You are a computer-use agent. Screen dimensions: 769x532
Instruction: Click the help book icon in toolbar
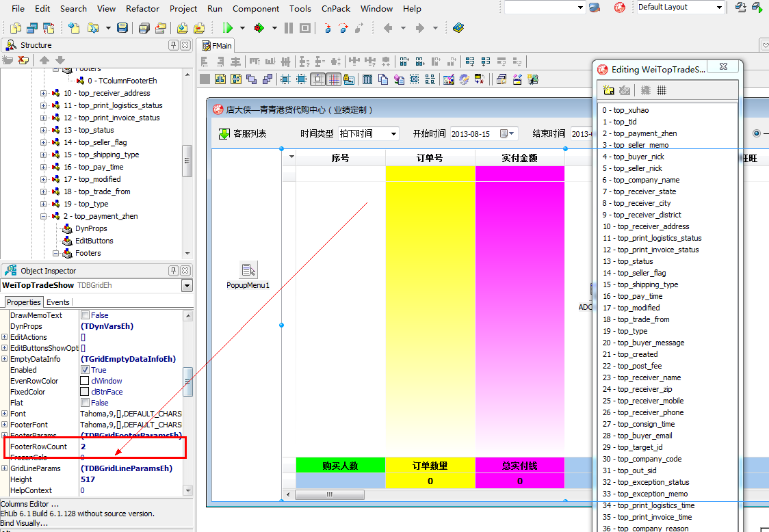point(458,28)
